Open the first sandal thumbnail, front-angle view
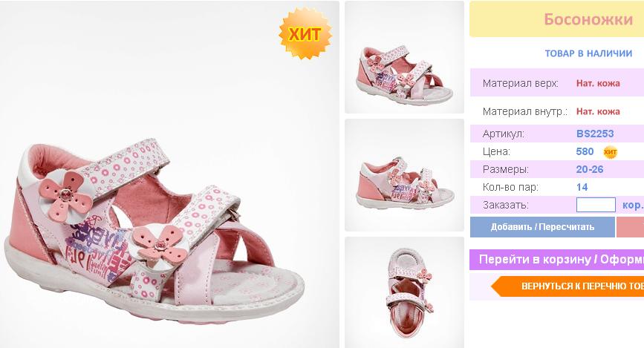 click(x=405, y=57)
